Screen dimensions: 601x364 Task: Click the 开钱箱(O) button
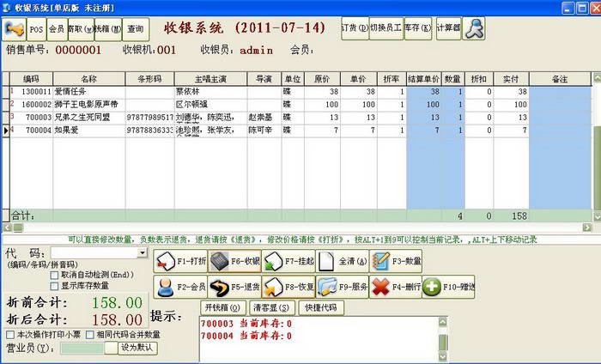coord(222,307)
